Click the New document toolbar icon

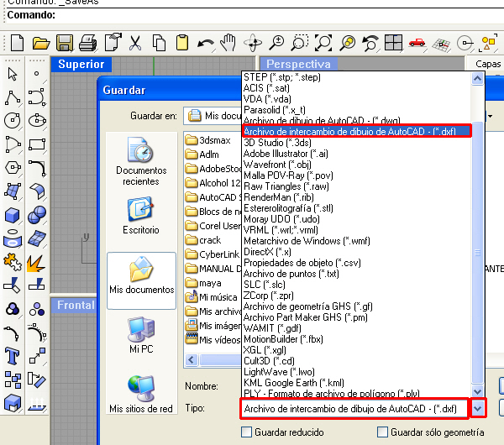[x=17, y=43]
